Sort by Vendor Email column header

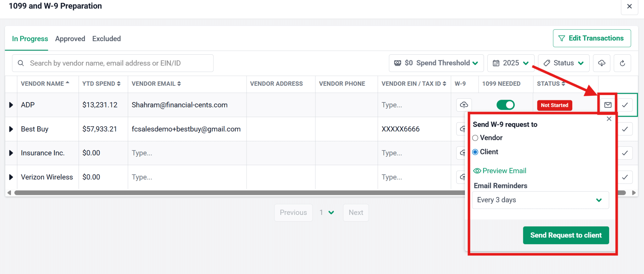pos(156,84)
